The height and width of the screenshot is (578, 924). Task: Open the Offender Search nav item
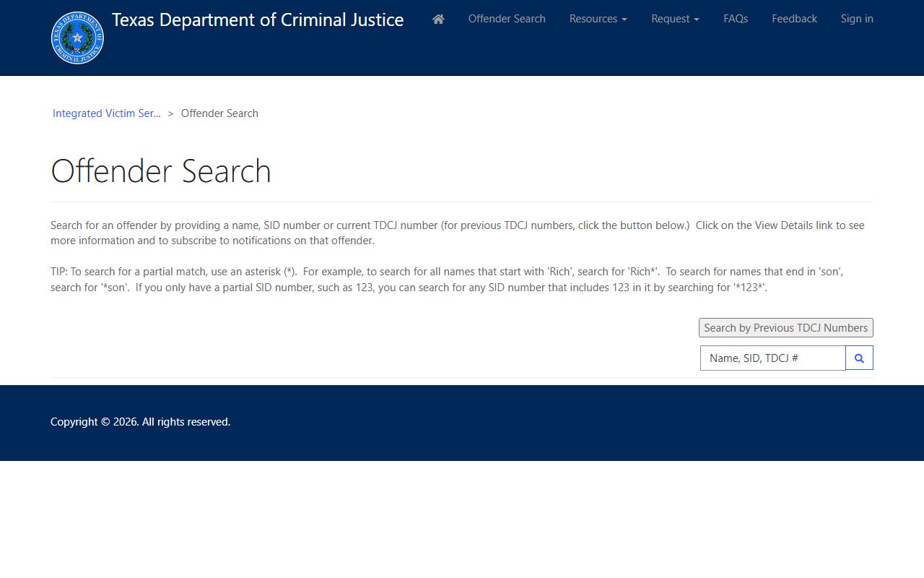507,19
